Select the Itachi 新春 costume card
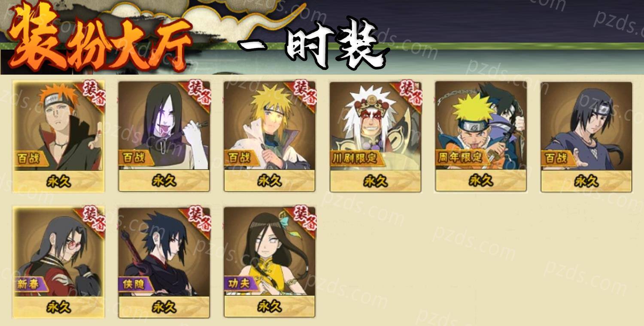 pos(59,262)
